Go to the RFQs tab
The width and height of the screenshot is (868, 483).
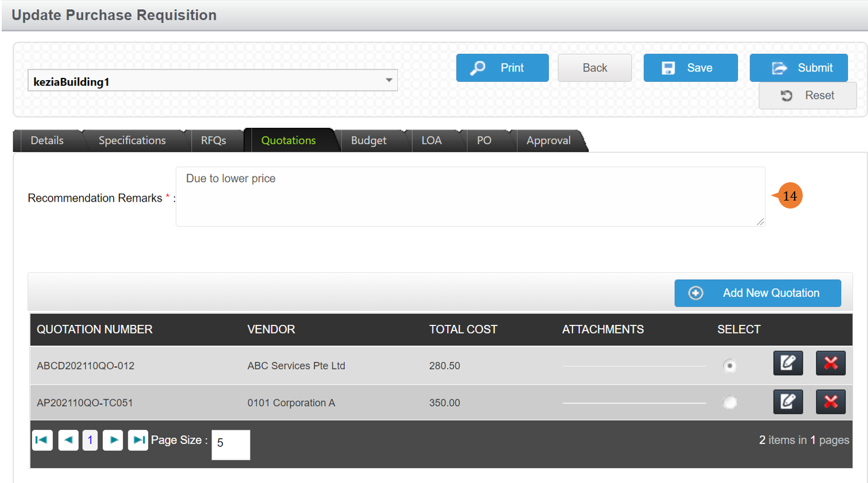[214, 140]
